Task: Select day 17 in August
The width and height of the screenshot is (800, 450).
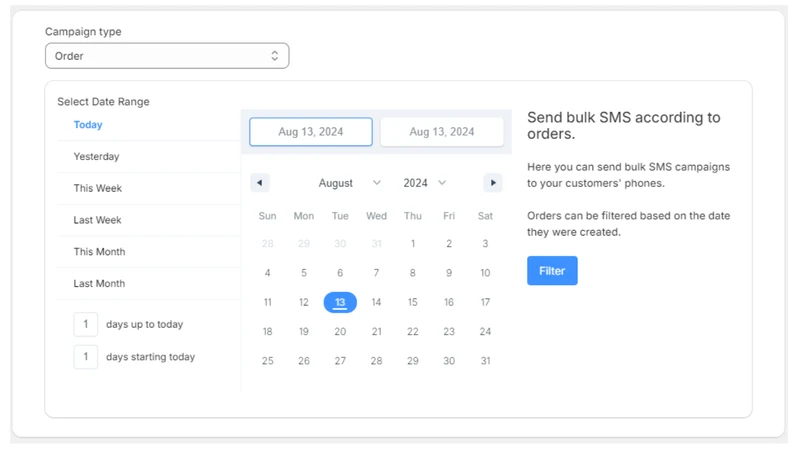Action: point(485,302)
